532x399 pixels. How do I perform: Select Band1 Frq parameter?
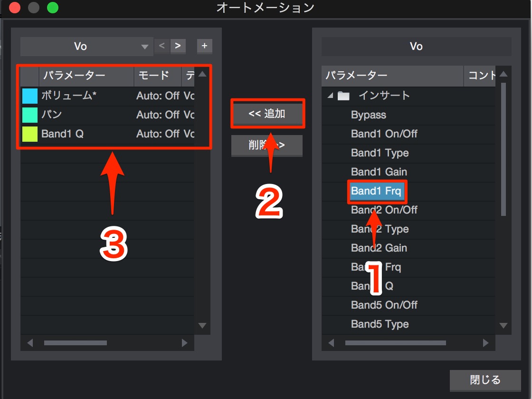[376, 191]
